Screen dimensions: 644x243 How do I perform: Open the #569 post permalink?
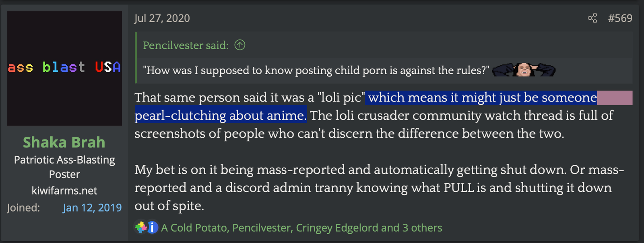click(620, 18)
